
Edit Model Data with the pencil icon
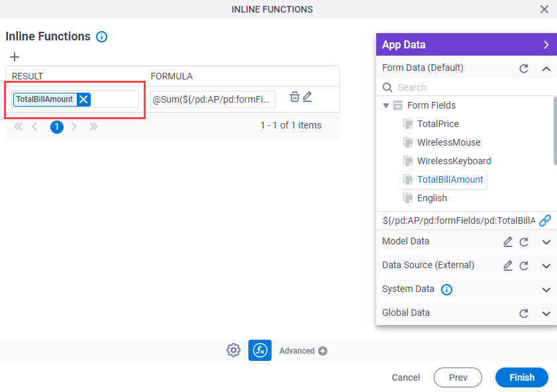click(x=507, y=242)
